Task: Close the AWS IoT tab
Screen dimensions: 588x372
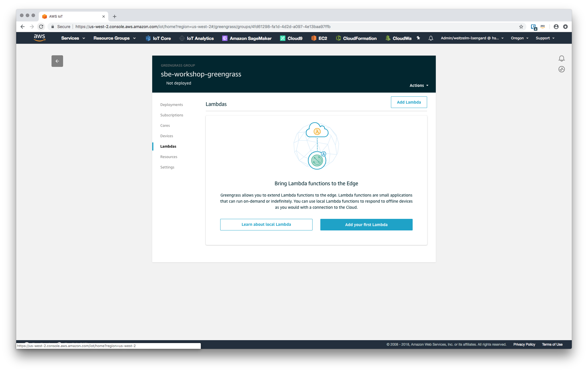Action: (104, 17)
